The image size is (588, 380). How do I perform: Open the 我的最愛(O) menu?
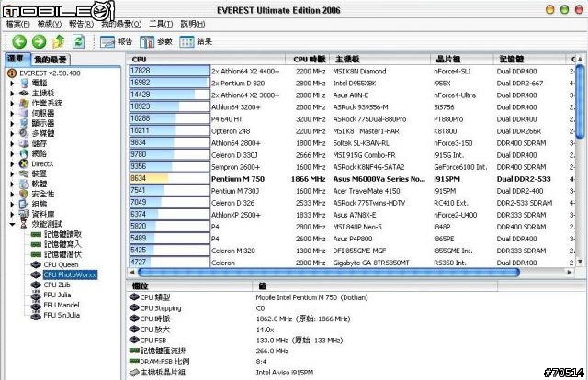pyautogui.click(x=121, y=24)
